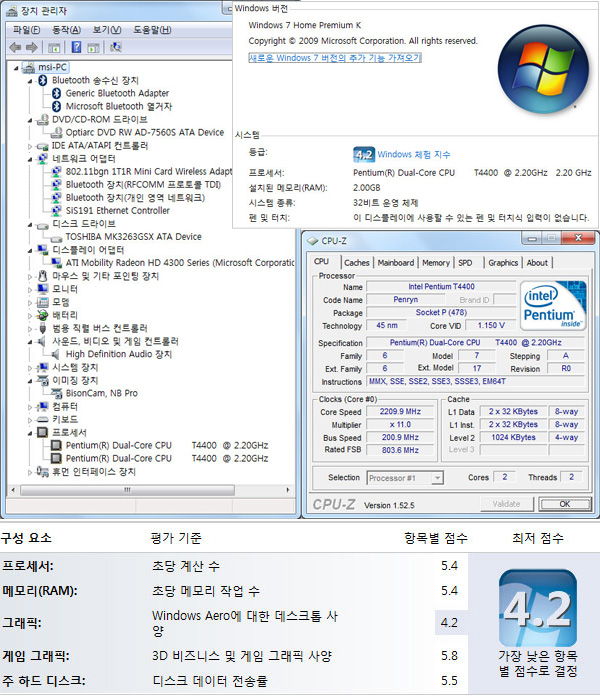
Task: Open the Windows 체험 지수 link
Action: point(414,154)
